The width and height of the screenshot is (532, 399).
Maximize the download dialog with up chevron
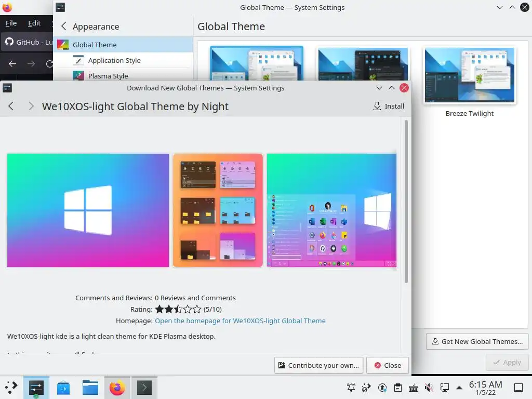[392, 88]
